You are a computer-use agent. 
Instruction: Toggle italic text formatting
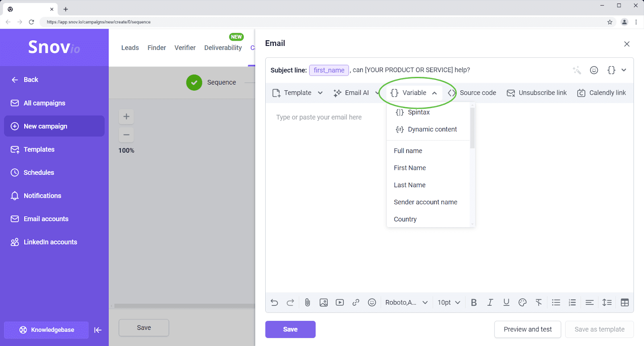point(490,302)
